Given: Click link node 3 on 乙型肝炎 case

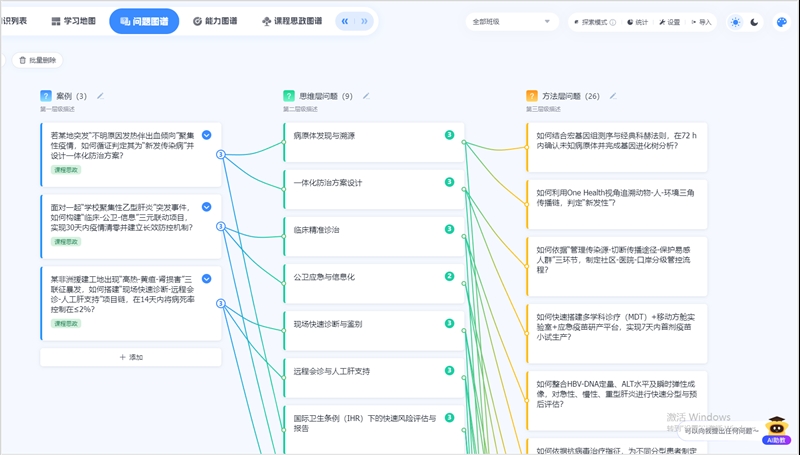Looking at the screenshot, I should tap(221, 226).
